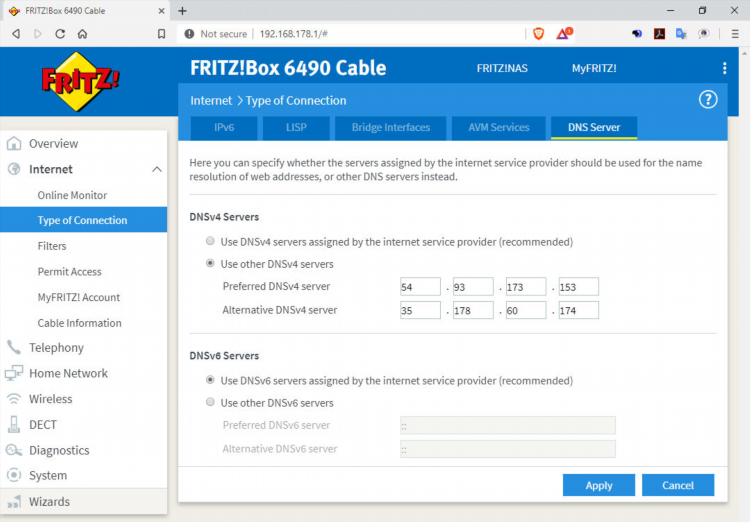This screenshot has height=522, width=750.
Task: Select Use other DNSv6 servers
Action: click(210, 401)
